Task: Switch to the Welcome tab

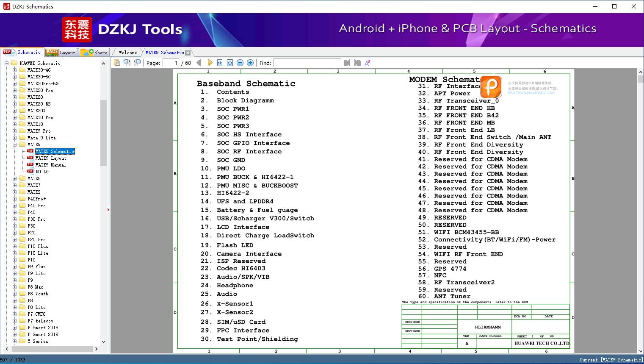Action: [127, 52]
